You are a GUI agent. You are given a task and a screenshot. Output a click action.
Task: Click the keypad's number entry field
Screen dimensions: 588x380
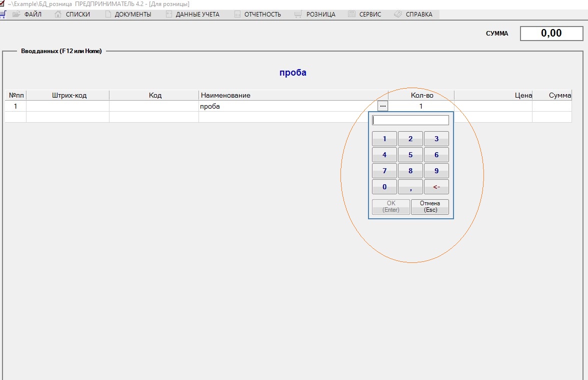tap(410, 120)
